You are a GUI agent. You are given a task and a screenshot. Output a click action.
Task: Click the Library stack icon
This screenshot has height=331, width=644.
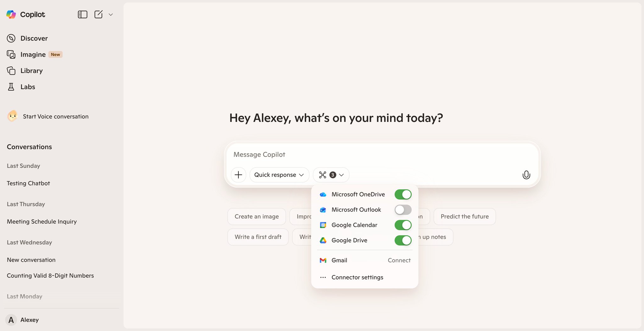(x=11, y=71)
